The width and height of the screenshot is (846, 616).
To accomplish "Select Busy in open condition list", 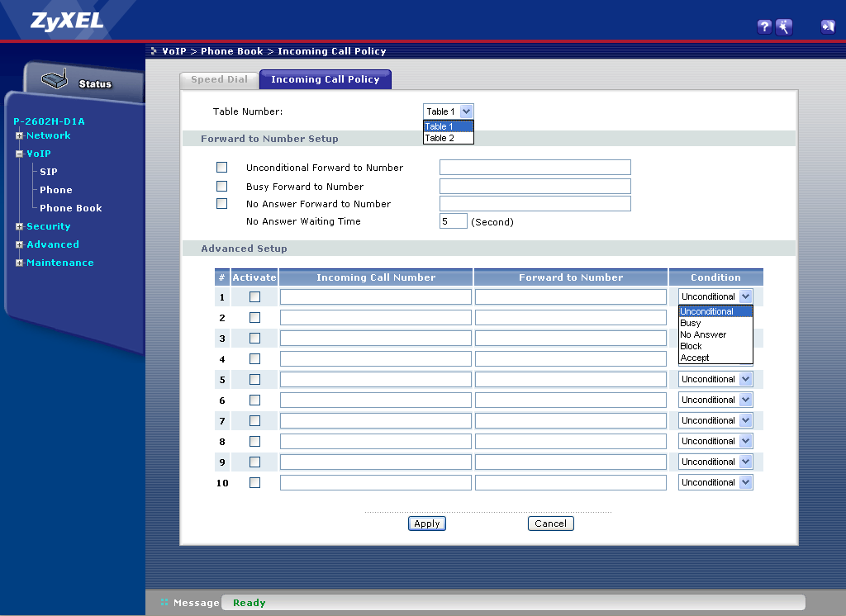I will (715, 323).
